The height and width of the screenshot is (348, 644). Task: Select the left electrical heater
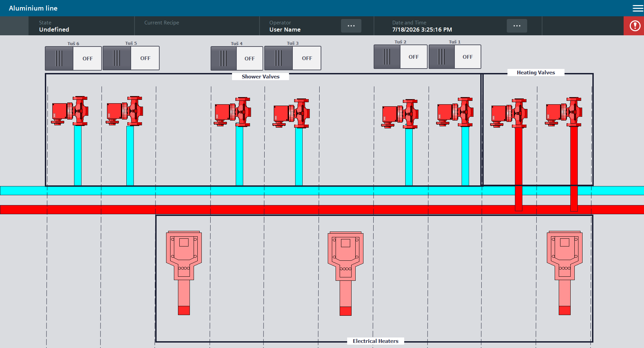tap(184, 273)
